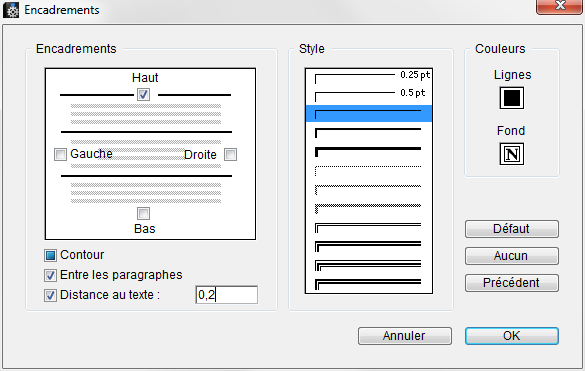
Task: Uncheck the Haut border checkbox
Action: point(144,94)
